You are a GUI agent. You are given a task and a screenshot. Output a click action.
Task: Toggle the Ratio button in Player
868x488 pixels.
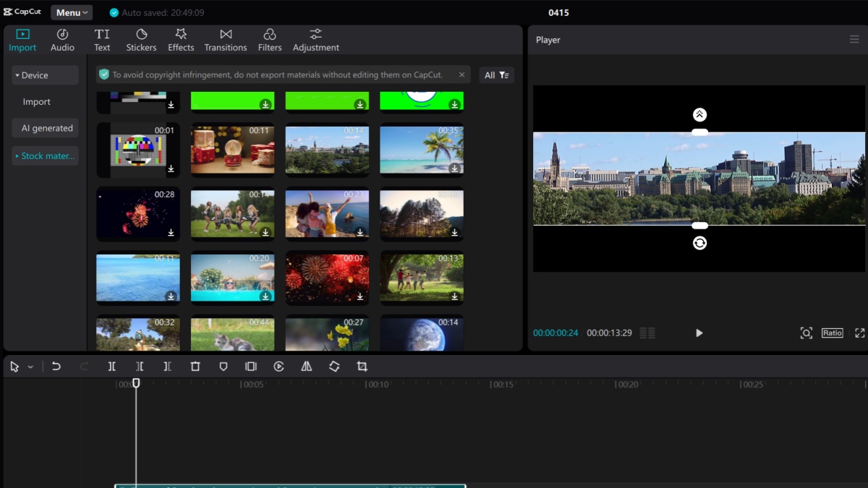point(832,333)
